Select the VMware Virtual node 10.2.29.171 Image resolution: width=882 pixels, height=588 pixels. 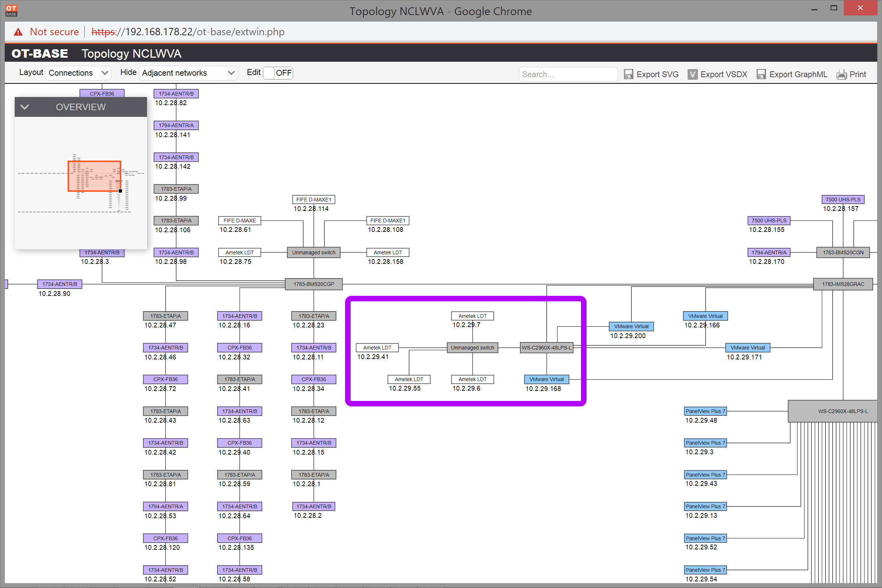[748, 348]
